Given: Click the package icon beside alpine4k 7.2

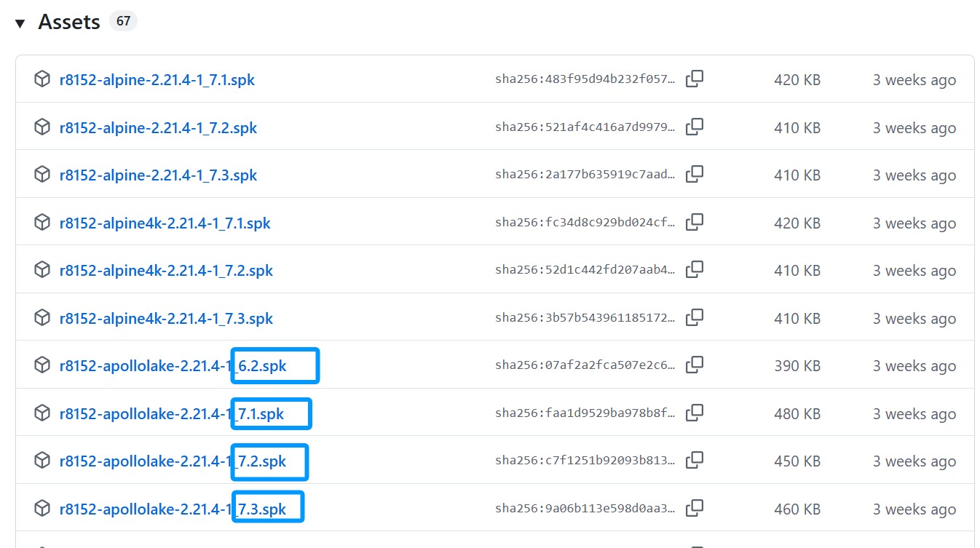Looking at the screenshot, I should 42,270.
